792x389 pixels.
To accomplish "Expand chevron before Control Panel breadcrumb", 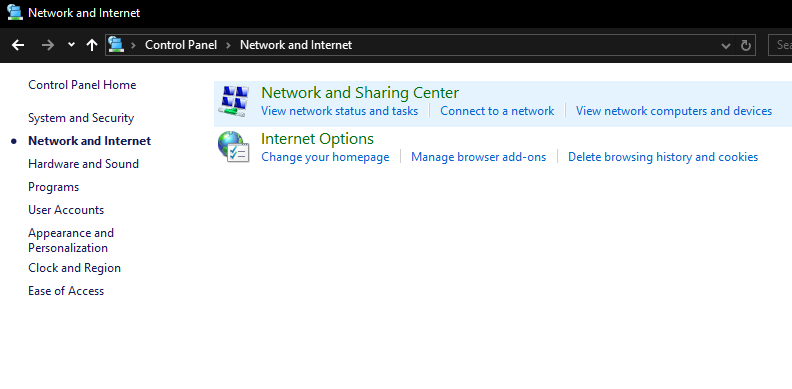I will point(134,45).
